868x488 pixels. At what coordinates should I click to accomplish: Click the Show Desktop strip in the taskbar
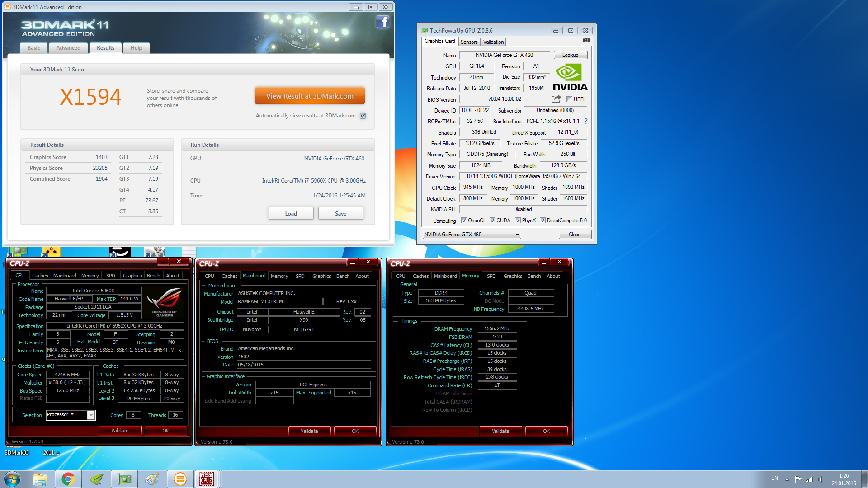pyautogui.click(x=864, y=479)
